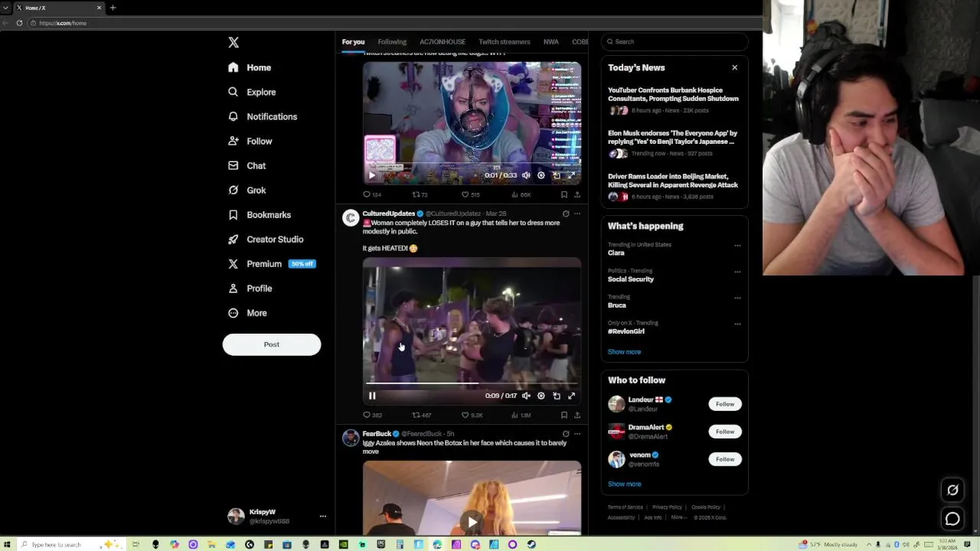Reply to the CulturedUpdates post

coord(372,415)
